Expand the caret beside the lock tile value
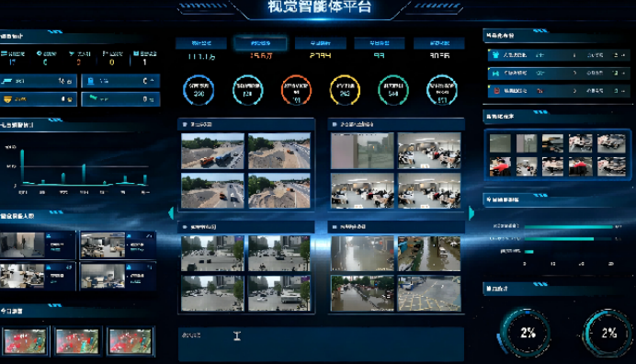Viewport: 636px width, 364px height. pos(152,81)
